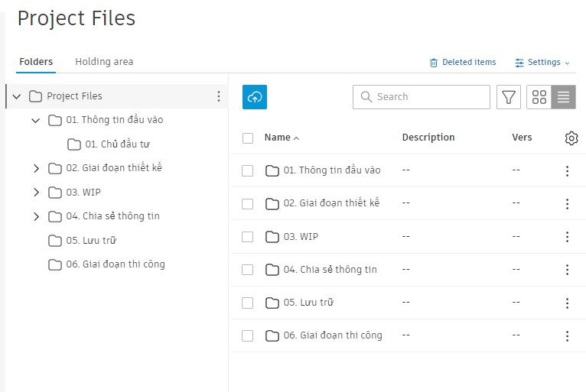The width and height of the screenshot is (586, 392).
Task: Click folder icon of 01. Chủ đầu tư in tree
Action: (x=74, y=144)
